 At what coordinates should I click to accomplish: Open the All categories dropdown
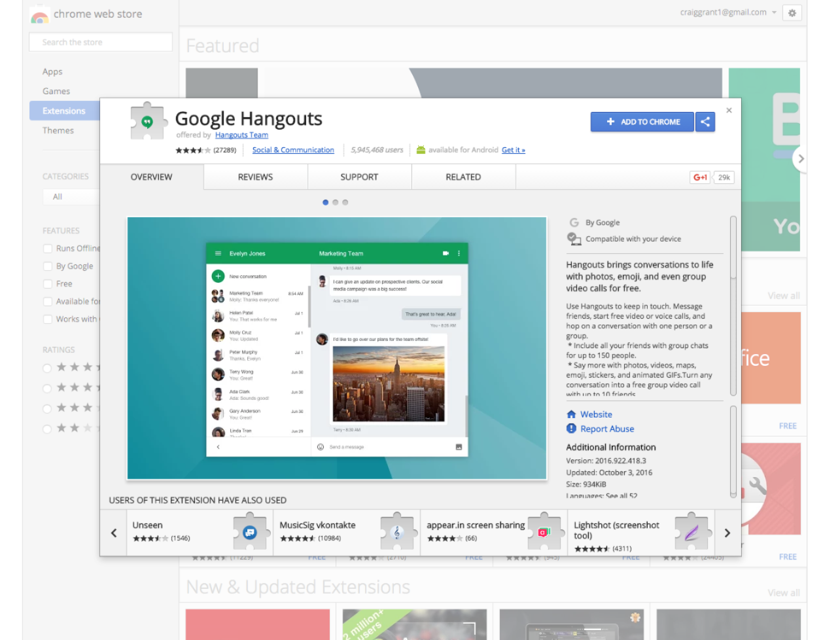pyautogui.click(x=71, y=196)
